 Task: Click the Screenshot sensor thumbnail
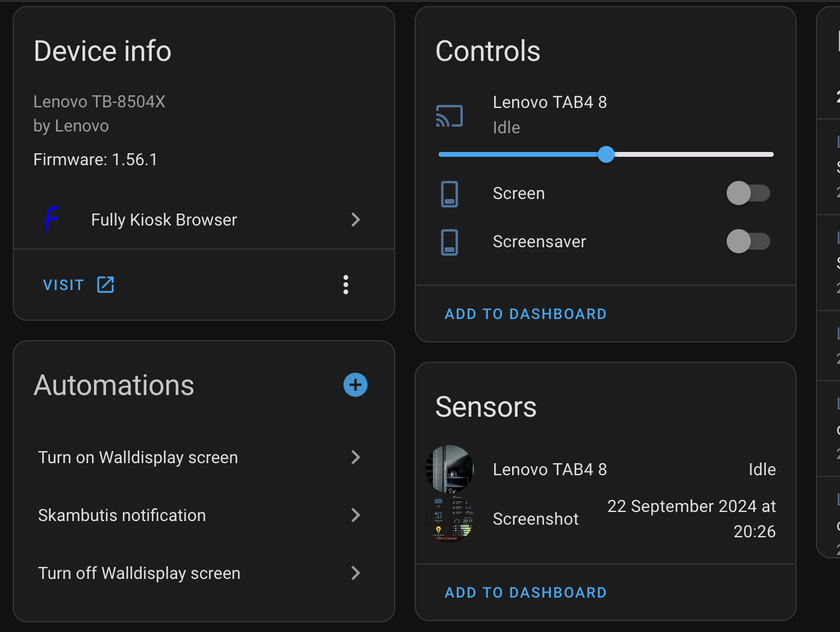[x=449, y=519]
